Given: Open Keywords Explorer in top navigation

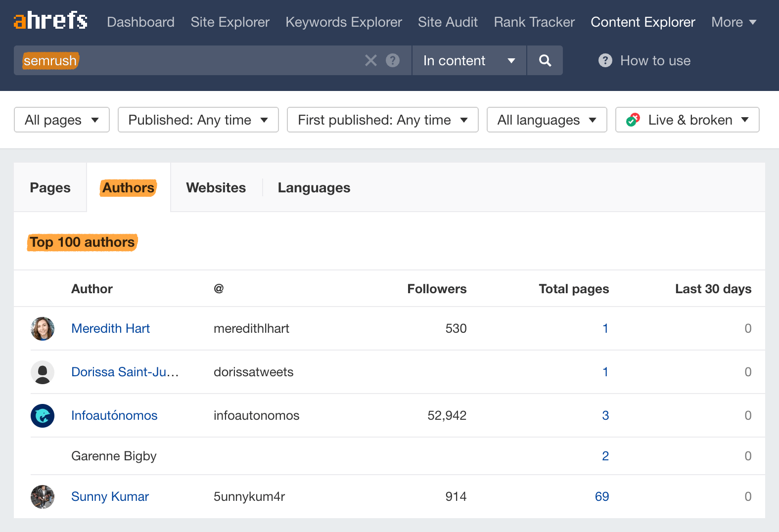Looking at the screenshot, I should point(344,22).
